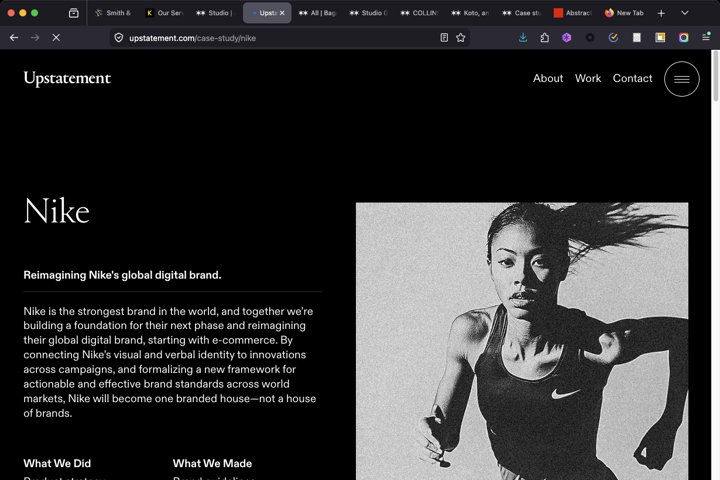Click the forward navigation arrow

[x=35, y=38]
